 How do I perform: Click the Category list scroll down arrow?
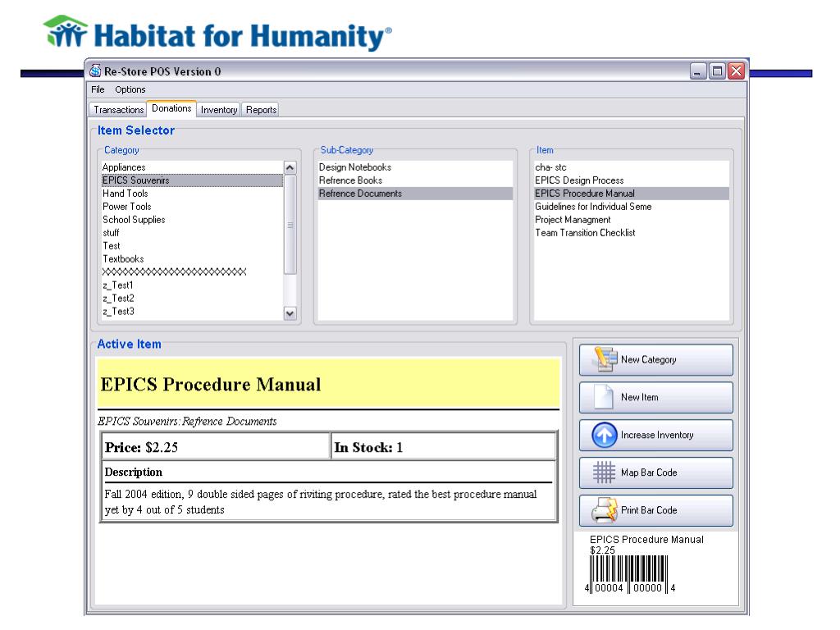click(x=290, y=313)
